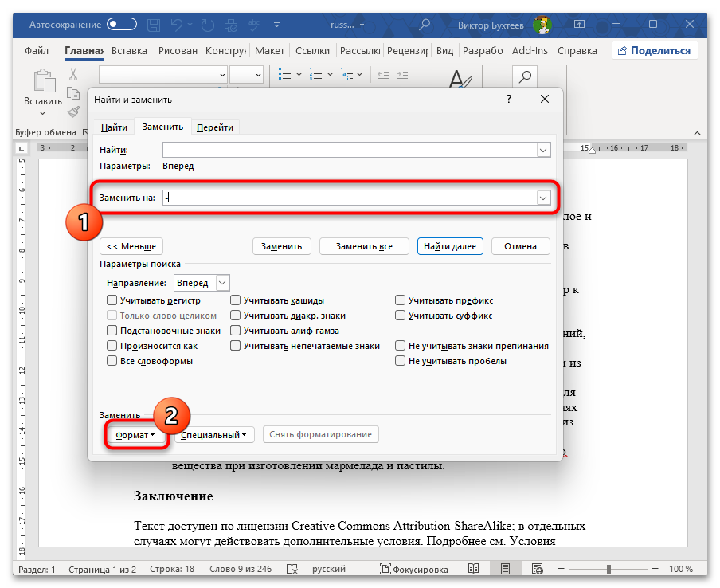Open the 'Вставка' ribbon tab
720x588 pixels.
(129, 51)
